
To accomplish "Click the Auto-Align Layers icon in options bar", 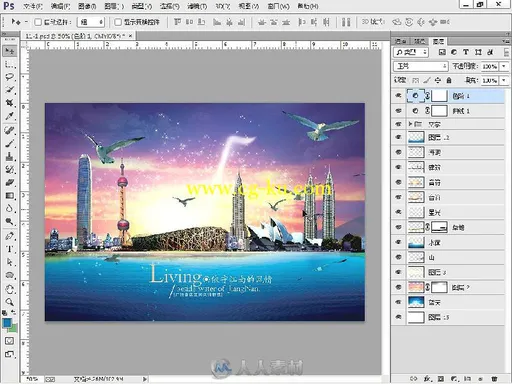I will [x=346, y=22].
